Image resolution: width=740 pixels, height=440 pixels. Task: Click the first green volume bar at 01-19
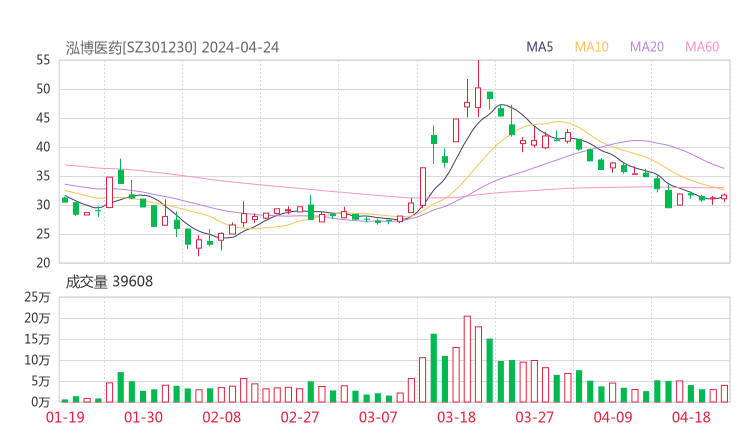(x=65, y=401)
